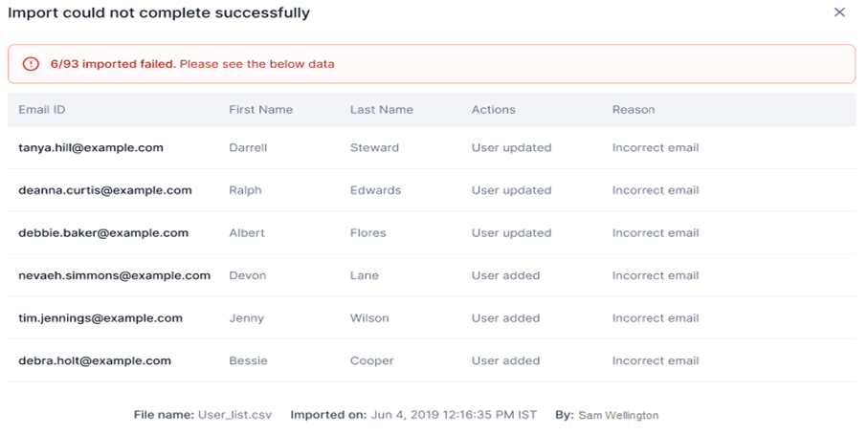This screenshot has height=434, width=868.
Task: Select the Actions column header
Action: [x=493, y=110]
